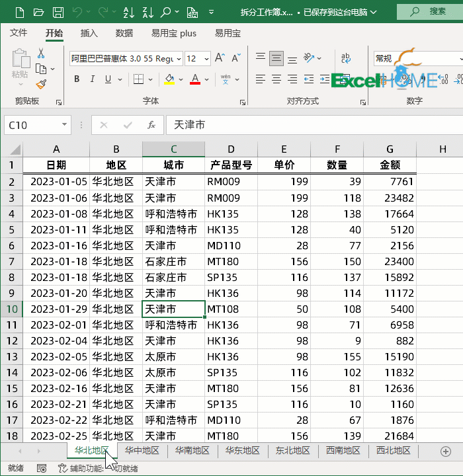Screen dimensions: 463x476
Task: Click the 产品型号 header cell
Action: (x=231, y=165)
